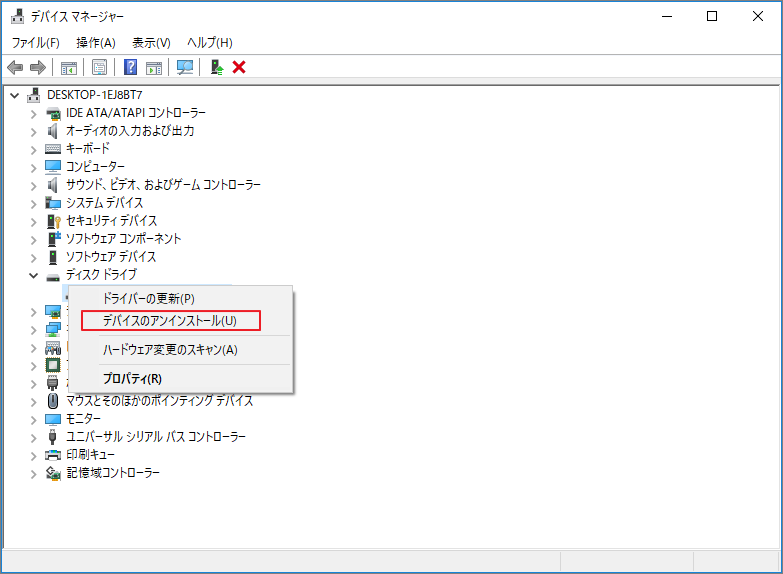Choose ドライバーの更新(P) from context menu
783x574 pixels.
click(149, 298)
